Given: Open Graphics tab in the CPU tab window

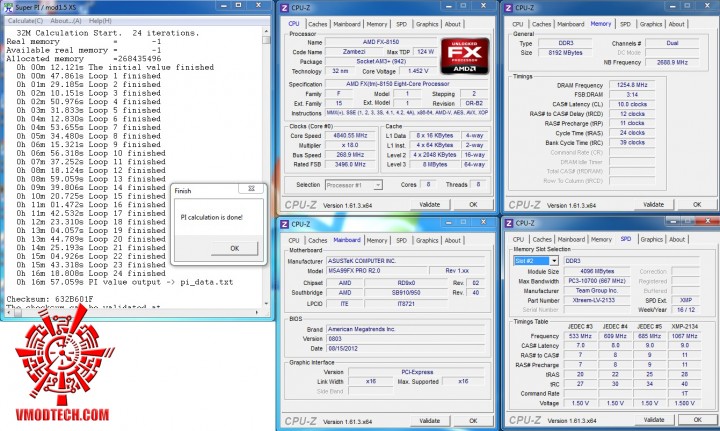Looking at the screenshot, I should pyautogui.click(x=427, y=24).
